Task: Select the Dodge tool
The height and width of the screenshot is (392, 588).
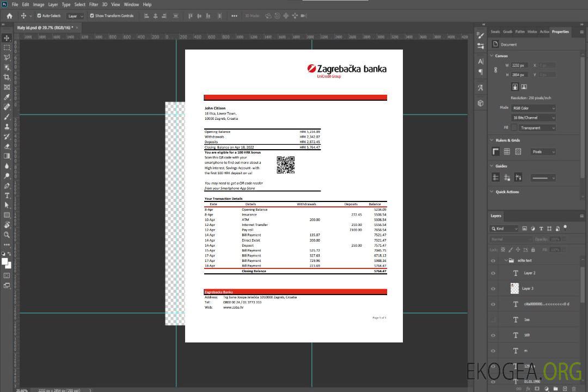Action: (x=7, y=175)
